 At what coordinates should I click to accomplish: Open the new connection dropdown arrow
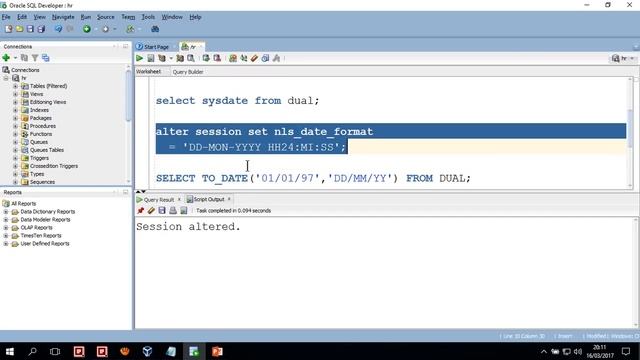tap(15, 58)
